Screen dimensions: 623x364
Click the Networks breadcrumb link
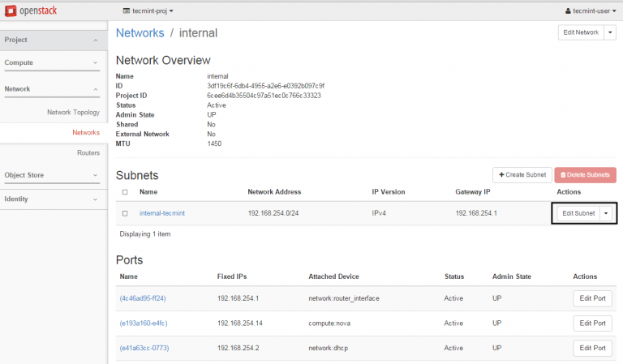coord(139,33)
